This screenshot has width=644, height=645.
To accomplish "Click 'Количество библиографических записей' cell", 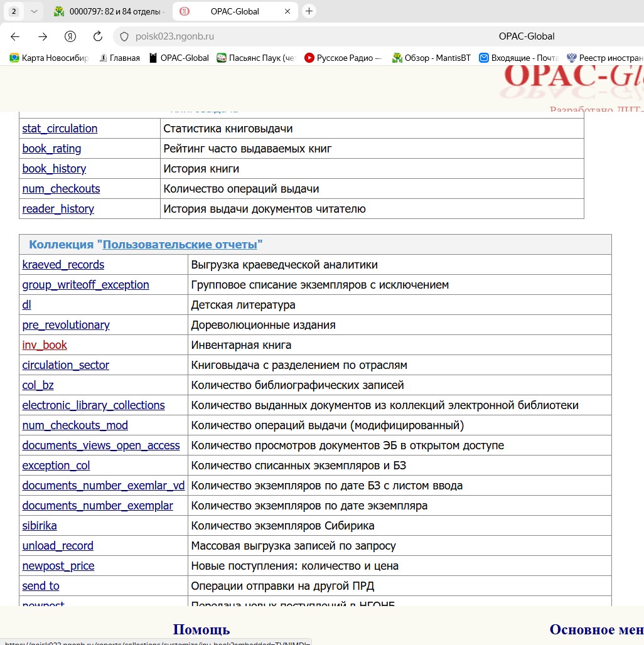I will click(x=400, y=385).
